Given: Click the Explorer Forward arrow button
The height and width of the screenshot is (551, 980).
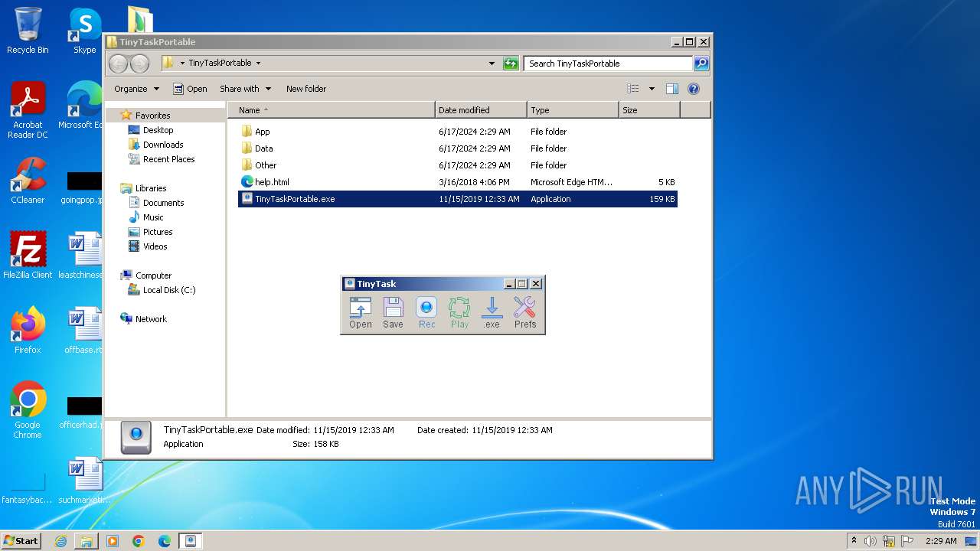Looking at the screenshot, I should coord(139,64).
